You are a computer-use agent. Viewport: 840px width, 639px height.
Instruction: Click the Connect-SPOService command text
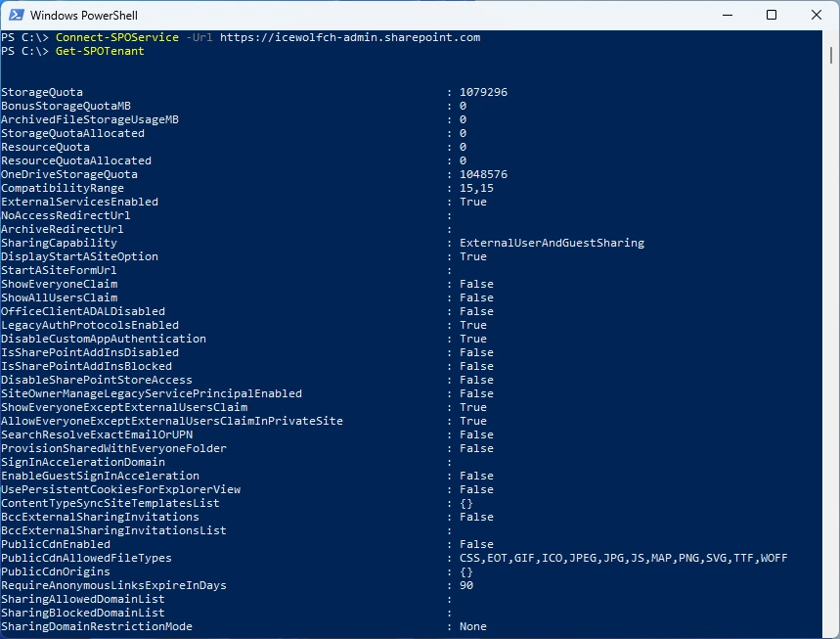(116, 37)
